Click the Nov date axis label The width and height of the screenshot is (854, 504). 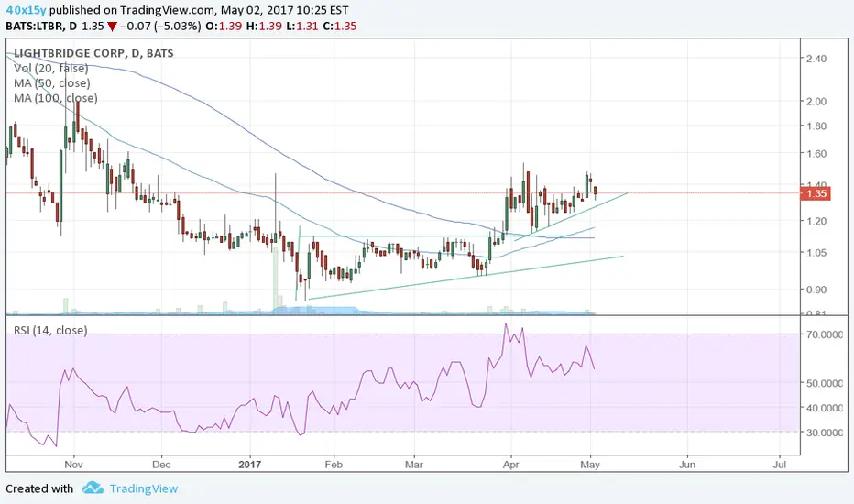click(x=73, y=465)
